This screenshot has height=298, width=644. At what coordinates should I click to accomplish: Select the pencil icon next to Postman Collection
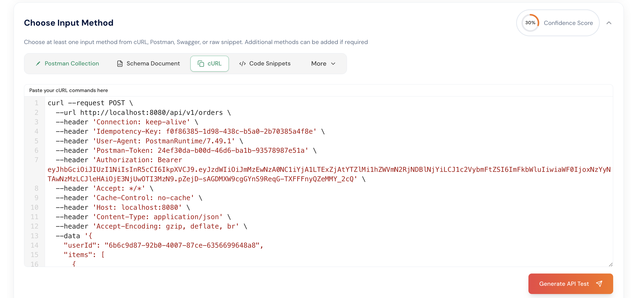point(38,64)
